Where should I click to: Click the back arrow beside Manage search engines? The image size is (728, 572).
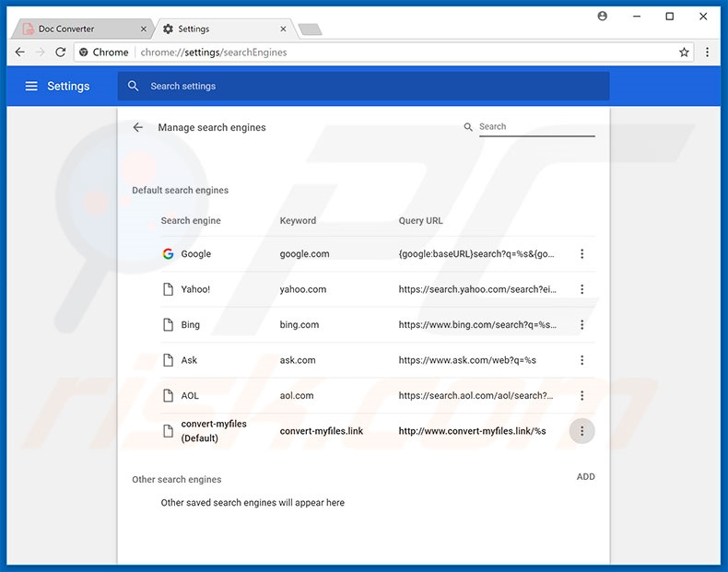click(138, 128)
